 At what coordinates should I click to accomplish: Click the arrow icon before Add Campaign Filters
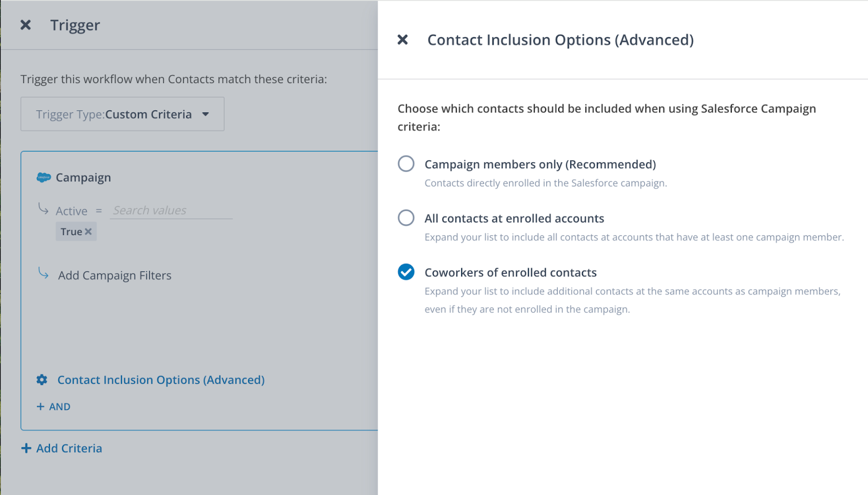coord(43,273)
